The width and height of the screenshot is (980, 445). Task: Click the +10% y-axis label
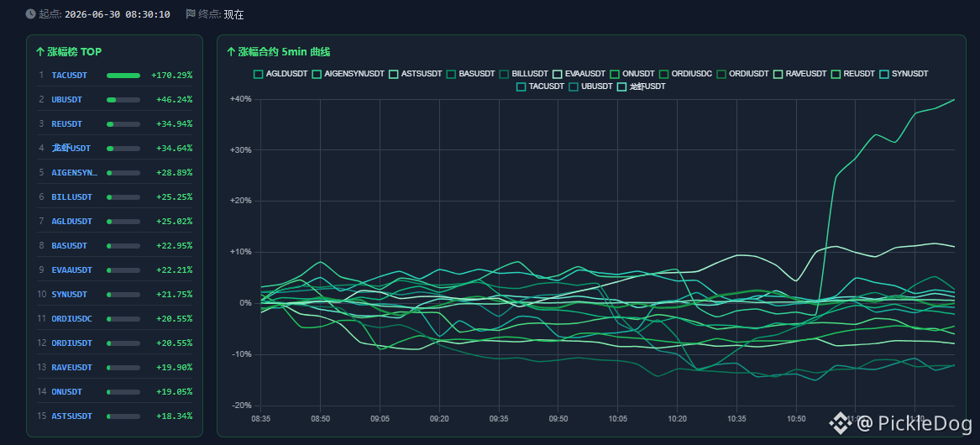point(241,252)
